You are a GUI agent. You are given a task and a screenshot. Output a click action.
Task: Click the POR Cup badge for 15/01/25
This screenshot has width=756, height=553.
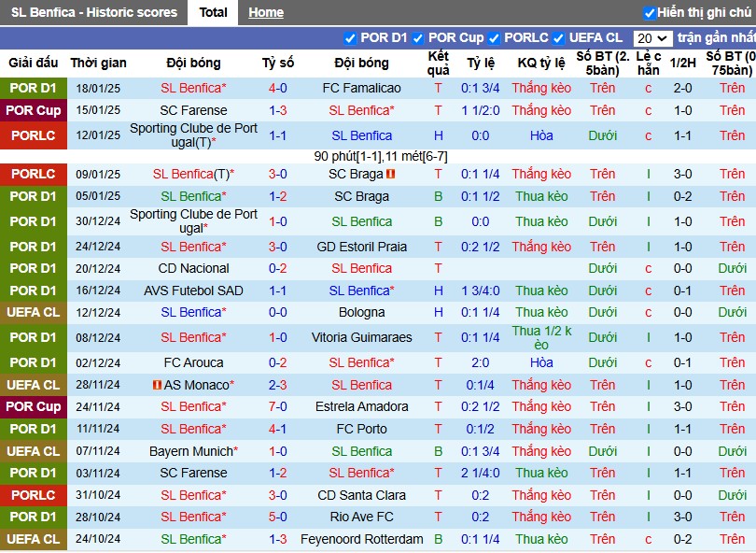coord(34,110)
